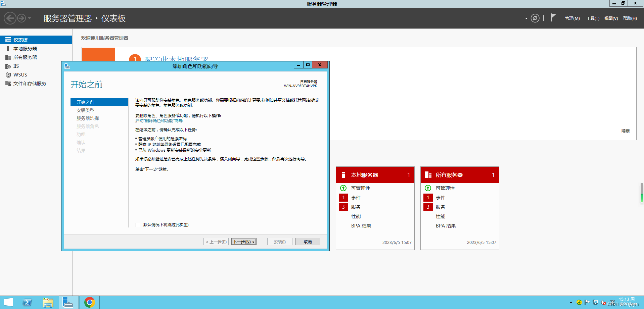Open BPA 结果 in the 本地服务器 tile
The height and width of the screenshot is (309, 644).
click(x=361, y=226)
